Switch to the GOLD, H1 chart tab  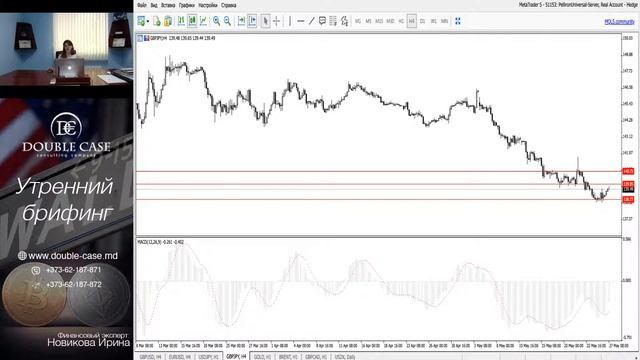(262, 357)
